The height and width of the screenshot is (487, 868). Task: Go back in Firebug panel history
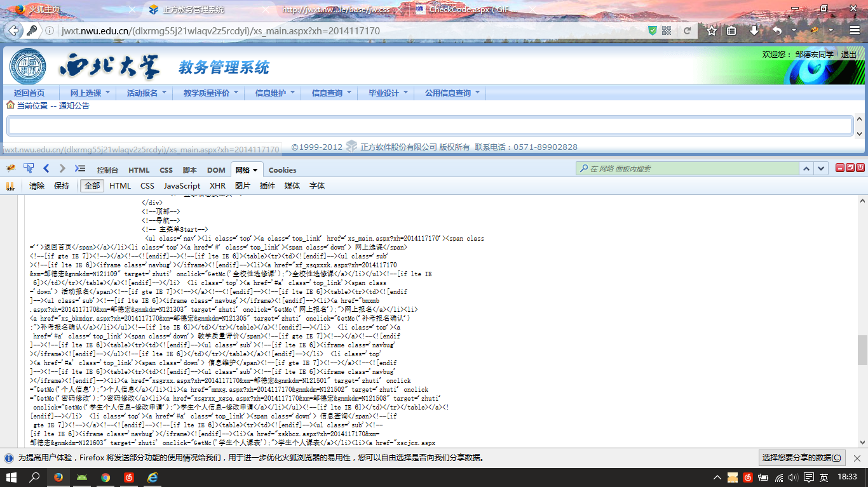tap(46, 168)
